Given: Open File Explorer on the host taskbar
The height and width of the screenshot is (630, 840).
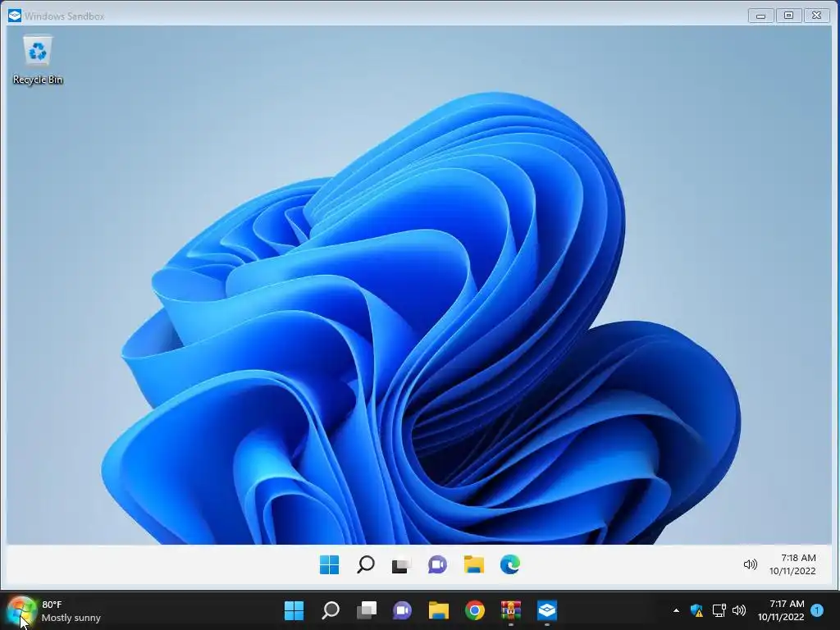Looking at the screenshot, I should pyautogui.click(x=439, y=610).
